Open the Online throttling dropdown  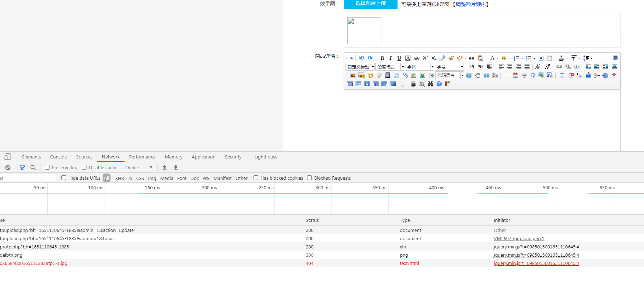coord(139,167)
